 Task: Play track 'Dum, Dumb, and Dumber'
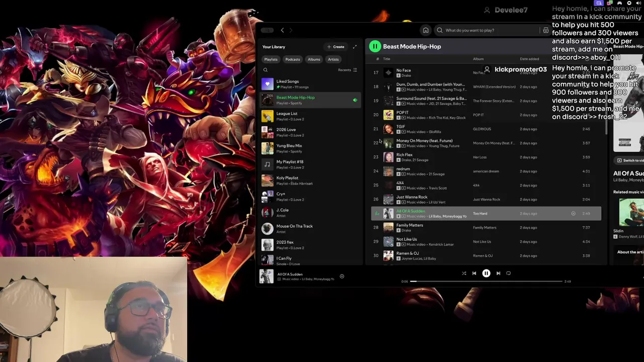coord(486,86)
